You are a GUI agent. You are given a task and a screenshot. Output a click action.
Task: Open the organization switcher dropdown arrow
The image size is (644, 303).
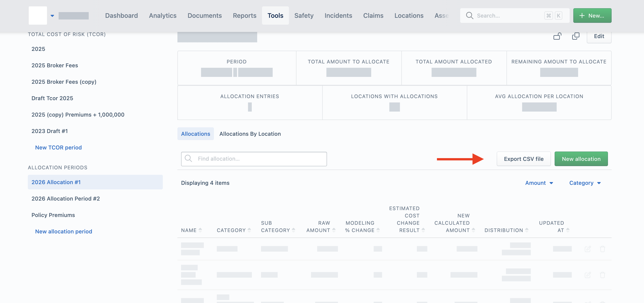click(x=52, y=16)
